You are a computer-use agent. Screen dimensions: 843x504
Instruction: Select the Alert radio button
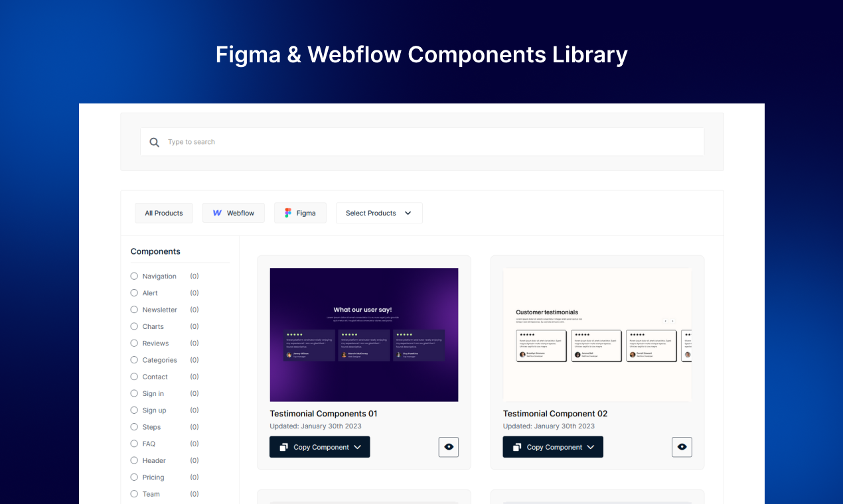point(134,292)
